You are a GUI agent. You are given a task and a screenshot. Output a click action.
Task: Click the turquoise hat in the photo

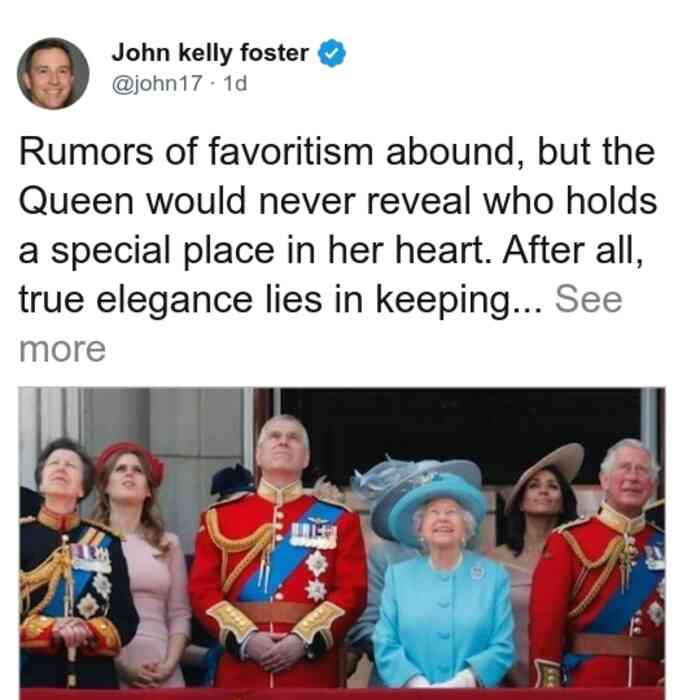[x=437, y=505]
